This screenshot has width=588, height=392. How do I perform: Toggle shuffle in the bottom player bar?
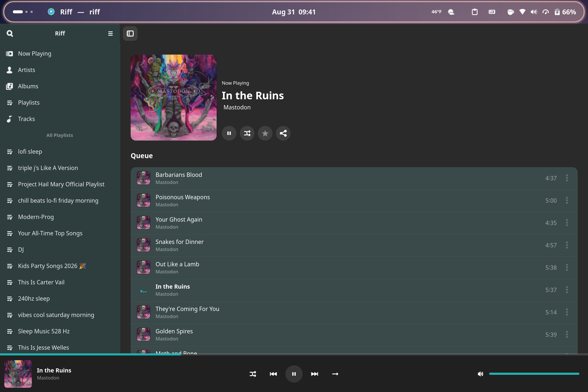253,374
